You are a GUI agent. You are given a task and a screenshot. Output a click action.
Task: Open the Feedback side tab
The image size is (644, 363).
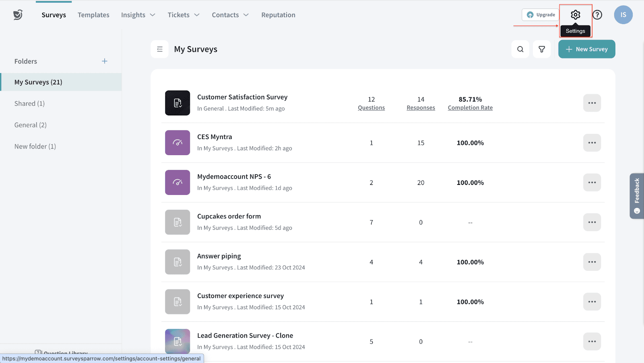pos(636,196)
